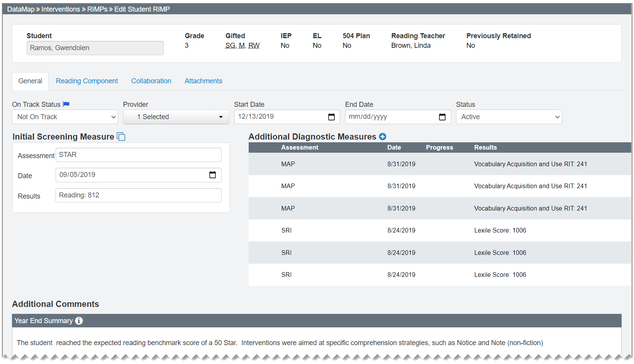
Task: Click the Year End Summary info icon
Action: [x=79, y=321]
